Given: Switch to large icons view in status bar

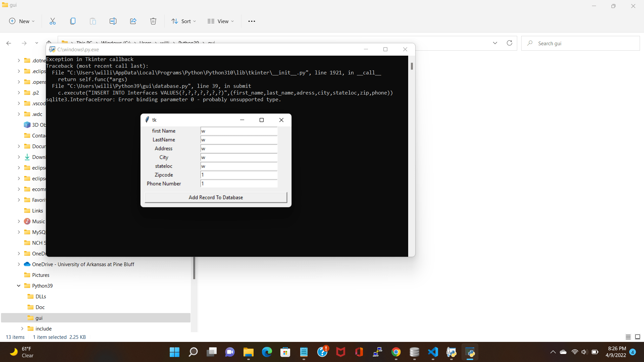Looking at the screenshot, I should click(638, 337).
